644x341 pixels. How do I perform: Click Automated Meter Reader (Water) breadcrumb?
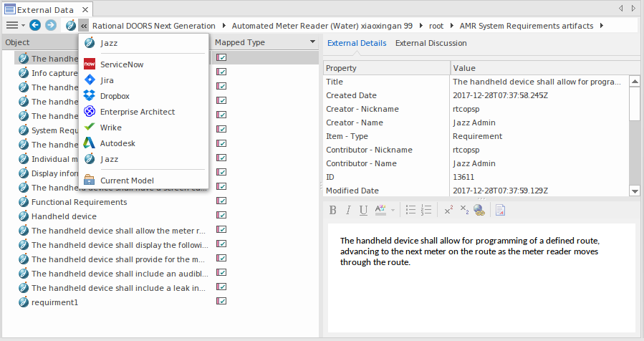point(322,26)
